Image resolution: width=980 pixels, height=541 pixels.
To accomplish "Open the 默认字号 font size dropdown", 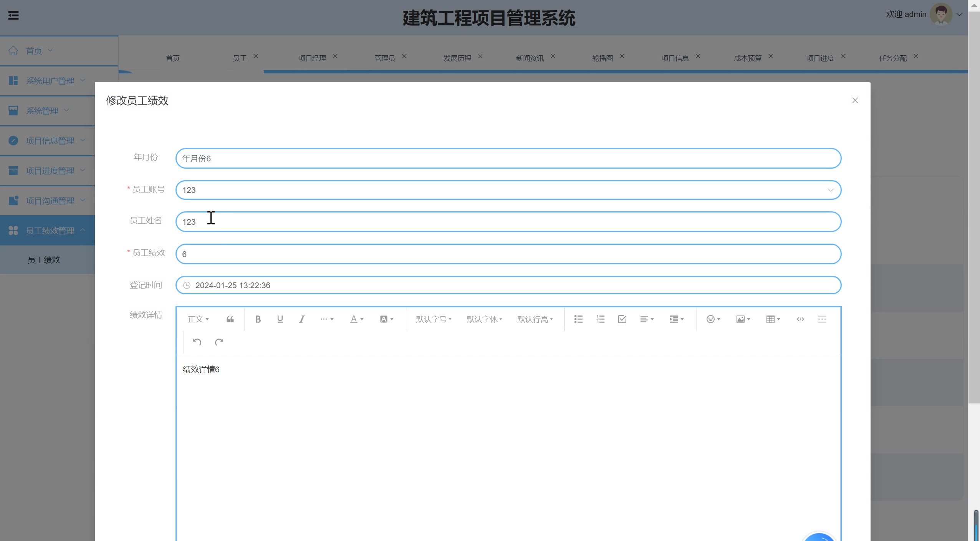I will tap(433, 319).
